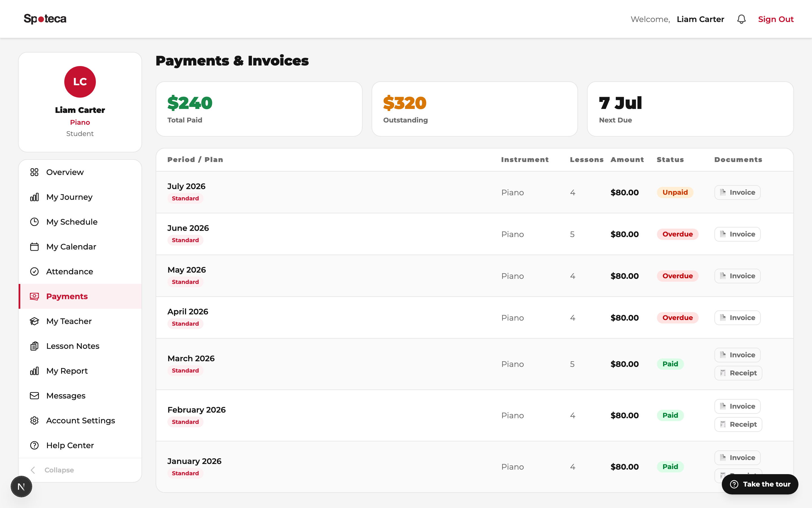Click the Collapse chevron arrow
Image resolution: width=812 pixels, height=508 pixels.
[33, 470]
